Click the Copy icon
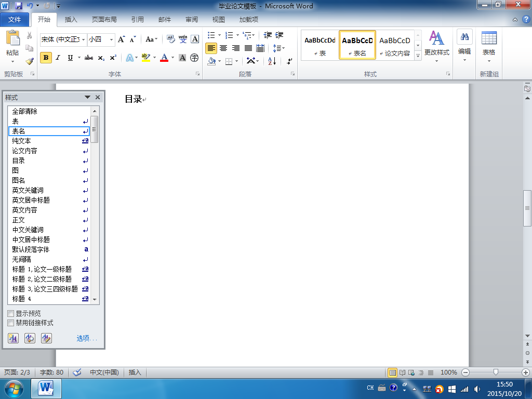Image resolution: width=532 pixels, height=399 pixels. pyautogui.click(x=30, y=48)
